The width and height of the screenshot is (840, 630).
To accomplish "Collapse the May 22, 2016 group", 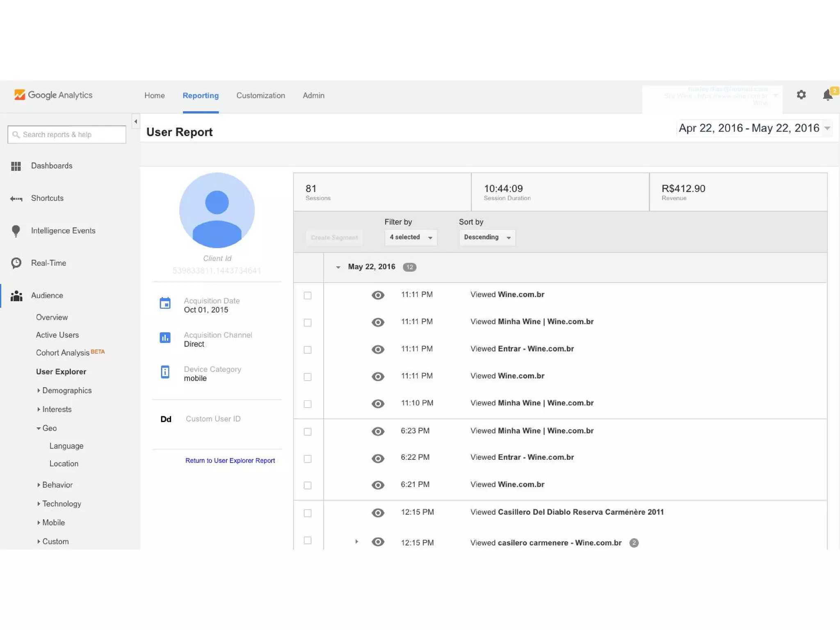I will point(338,267).
